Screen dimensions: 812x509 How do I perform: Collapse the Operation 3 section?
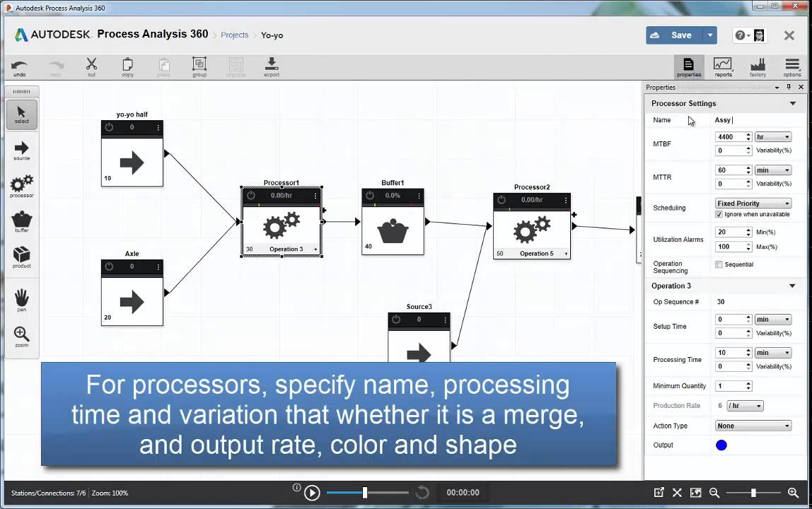[x=792, y=286]
